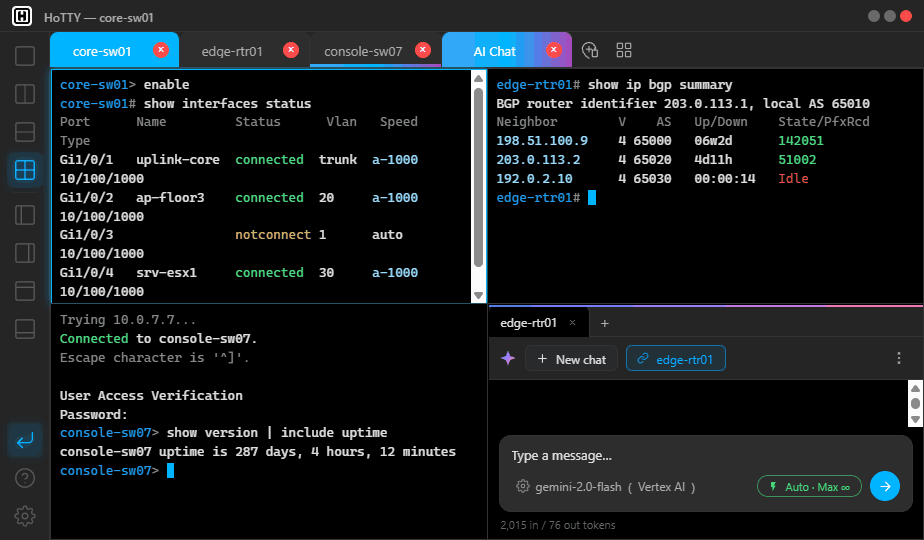Open the help question mark icon

pyautogui.click(x=25, y=478)
